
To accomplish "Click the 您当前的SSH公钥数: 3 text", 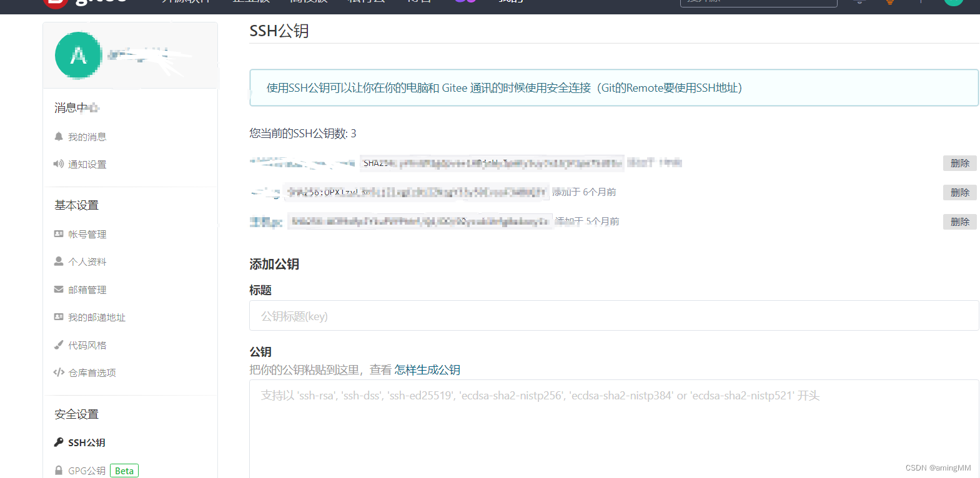I will click(x=303, y=133).
